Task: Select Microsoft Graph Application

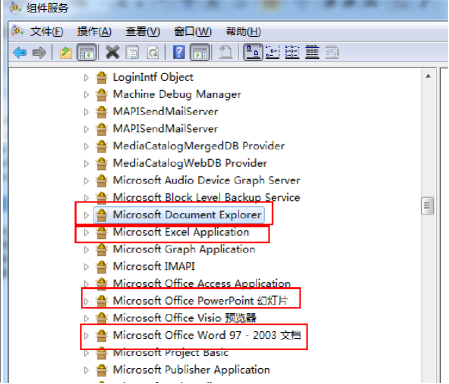Action: pyautogui.click(x=184, y=249)
